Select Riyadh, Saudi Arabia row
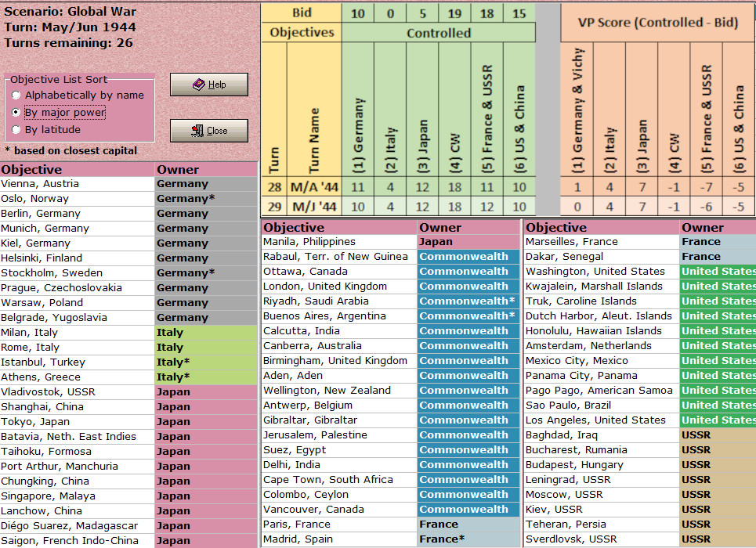Image resolution: width=756 pixels, height=548 pixels. point(390,301)
